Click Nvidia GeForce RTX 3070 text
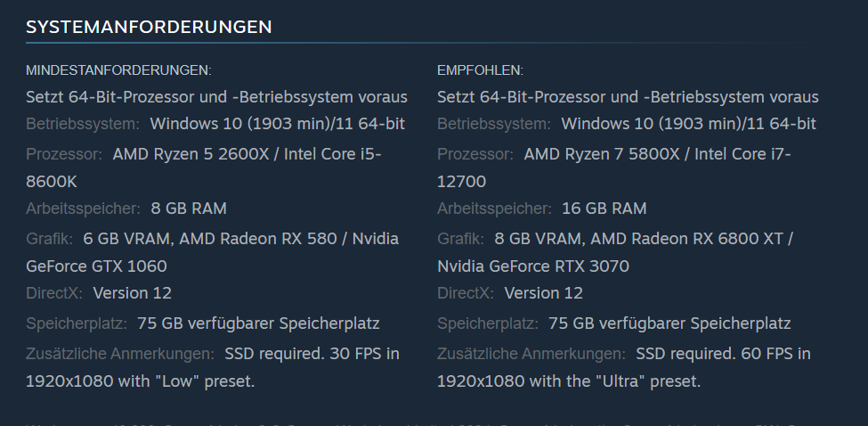The image size is (868, 426). tap(533, 266)
